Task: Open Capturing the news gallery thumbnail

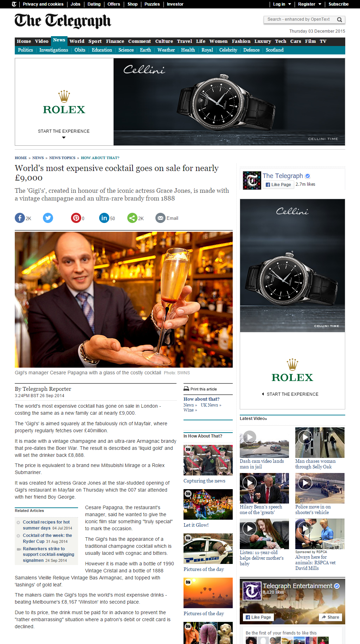Action: click(x=208, y=460)
